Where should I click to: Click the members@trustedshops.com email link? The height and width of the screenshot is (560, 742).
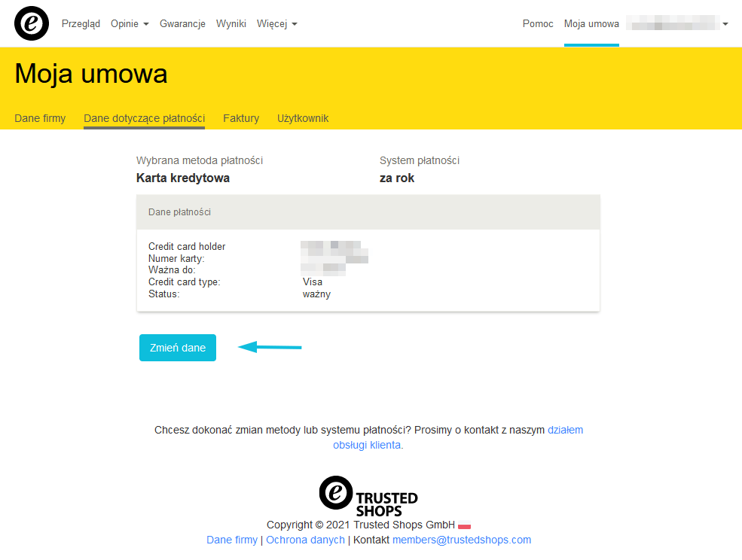point(461,540)
